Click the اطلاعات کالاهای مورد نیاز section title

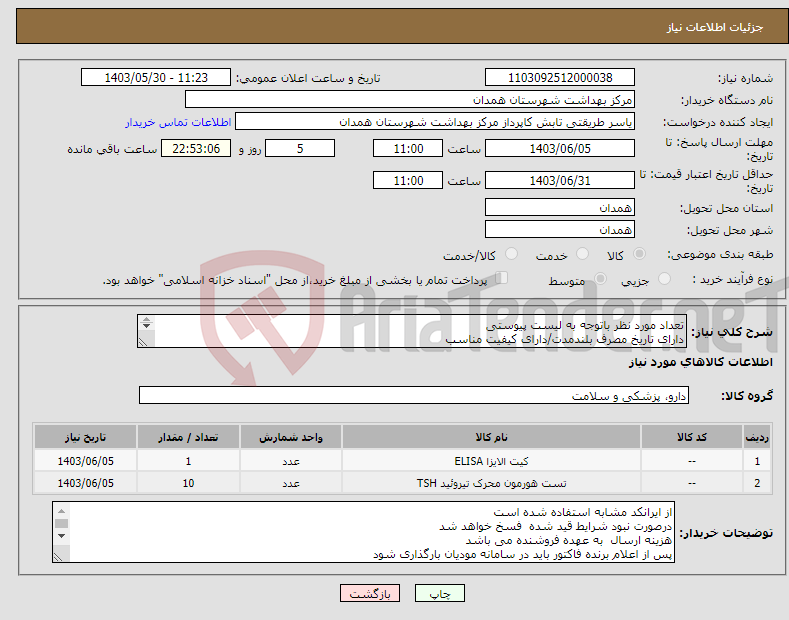700,362
